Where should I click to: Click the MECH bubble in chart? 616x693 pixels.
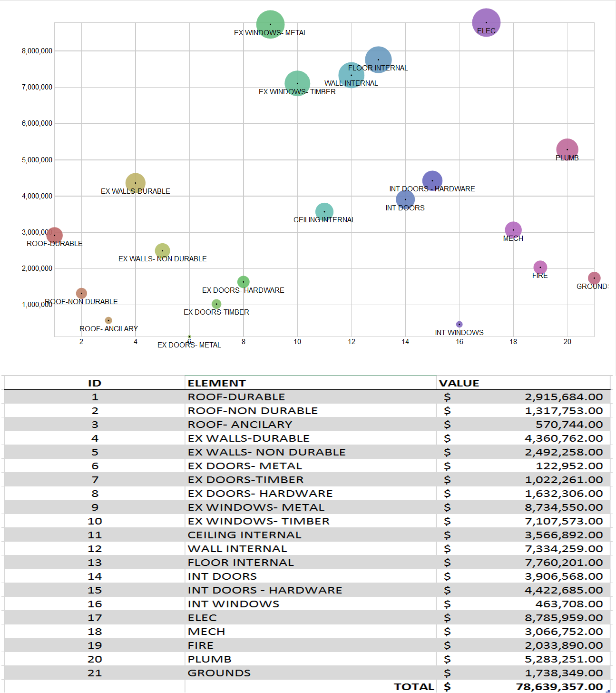[x=513, y=230]
